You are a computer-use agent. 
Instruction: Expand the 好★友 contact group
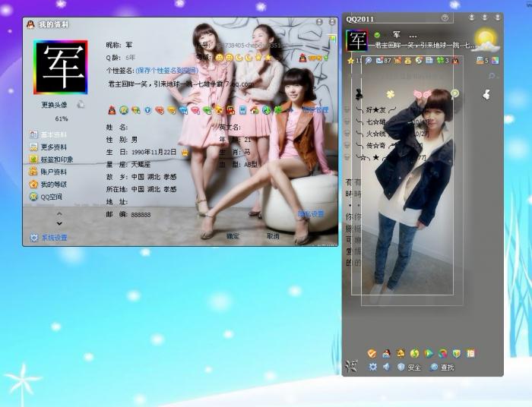(x=376, y=110)
